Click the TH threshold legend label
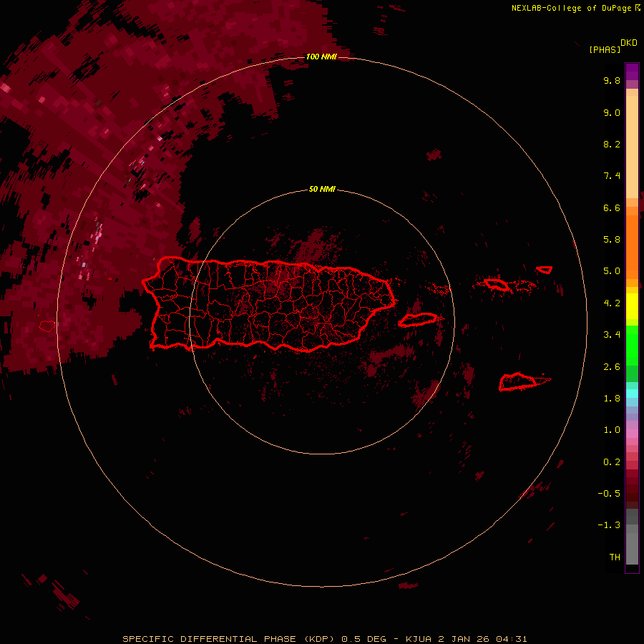644x644 pixels. coord(615,557)
